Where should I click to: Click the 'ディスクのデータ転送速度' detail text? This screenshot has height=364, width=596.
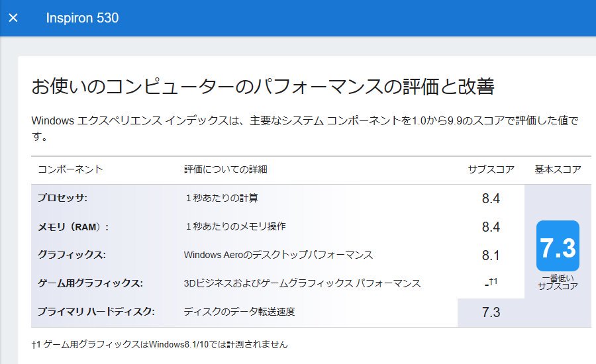(240, 312)
